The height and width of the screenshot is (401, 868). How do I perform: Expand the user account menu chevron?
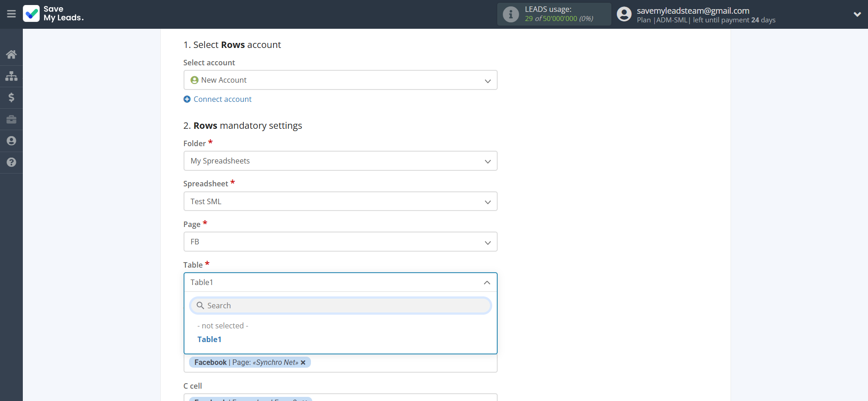coord(857,14)
